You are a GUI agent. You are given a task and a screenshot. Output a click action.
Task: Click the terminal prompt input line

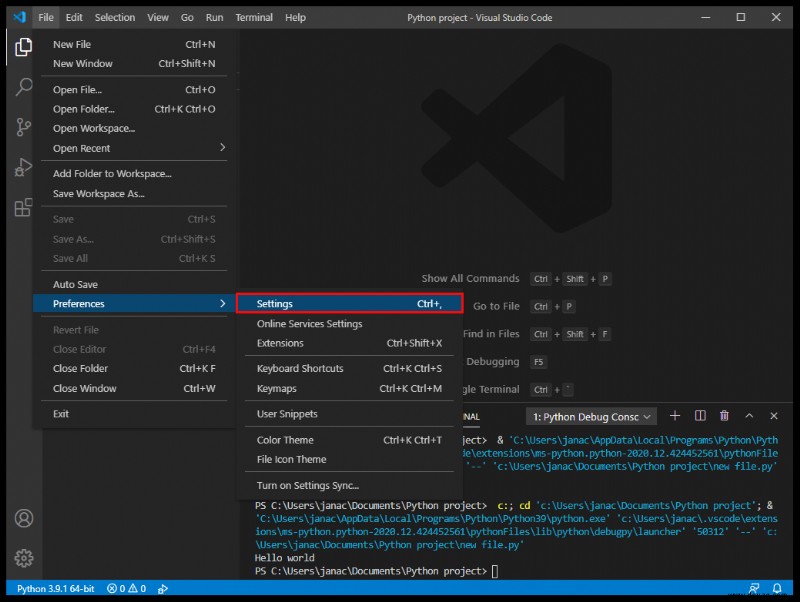click(x=377, y=571)
